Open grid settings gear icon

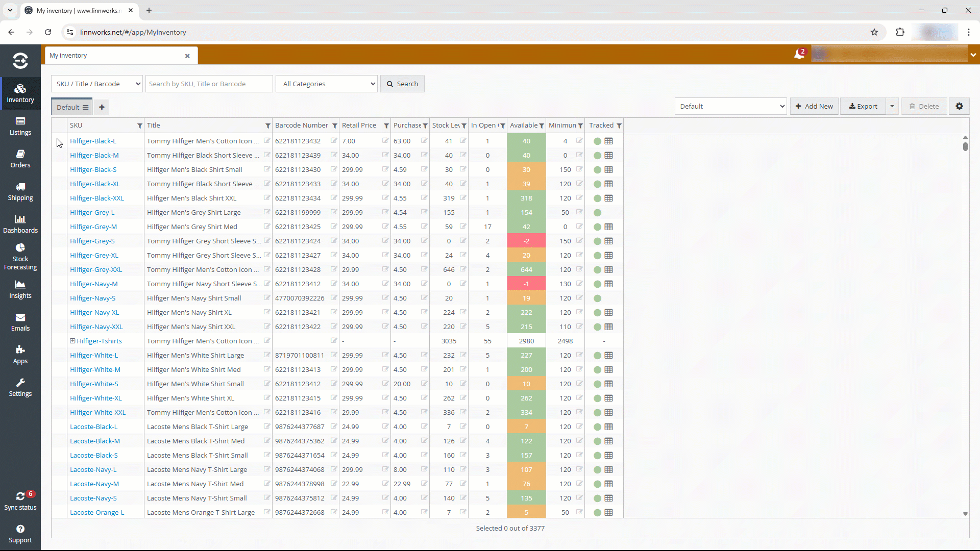click(959, 106)
